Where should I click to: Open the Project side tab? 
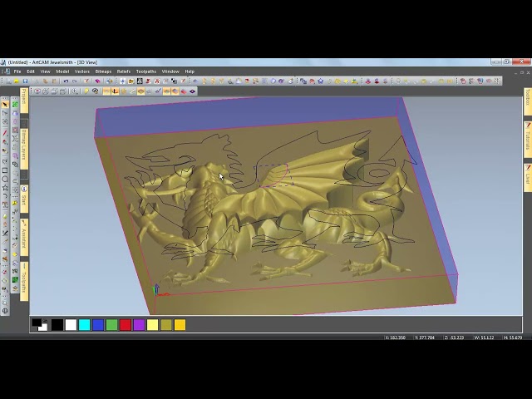(x=24, y=100)
